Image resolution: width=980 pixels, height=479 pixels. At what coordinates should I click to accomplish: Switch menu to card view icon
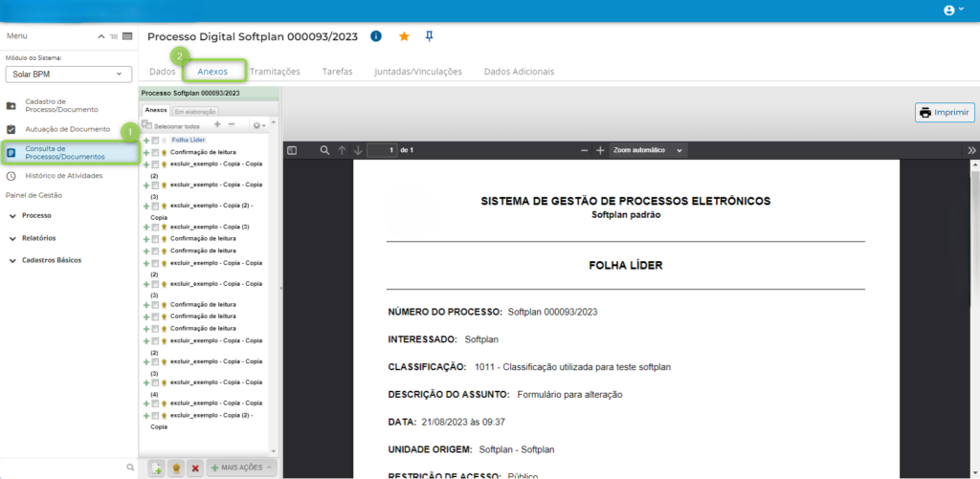(127, 36)
